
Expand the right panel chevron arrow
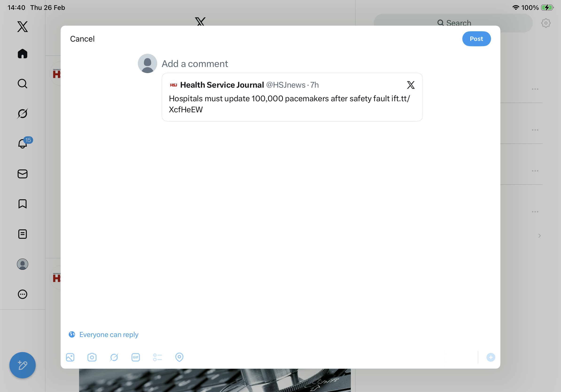539,235
